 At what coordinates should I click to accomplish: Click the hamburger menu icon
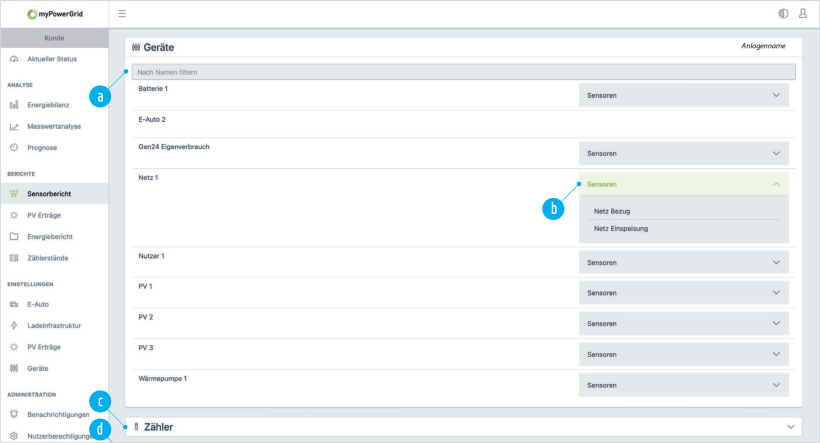[x=122, y=14]
